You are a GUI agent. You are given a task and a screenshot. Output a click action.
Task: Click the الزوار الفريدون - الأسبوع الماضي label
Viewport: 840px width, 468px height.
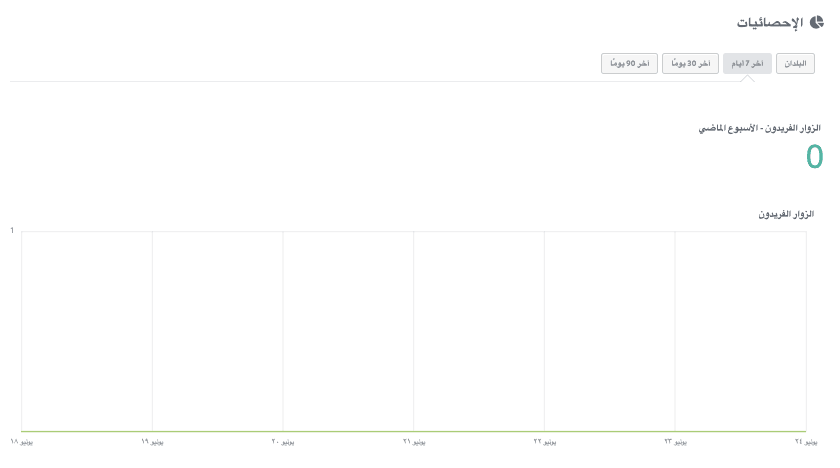point(760,128)
